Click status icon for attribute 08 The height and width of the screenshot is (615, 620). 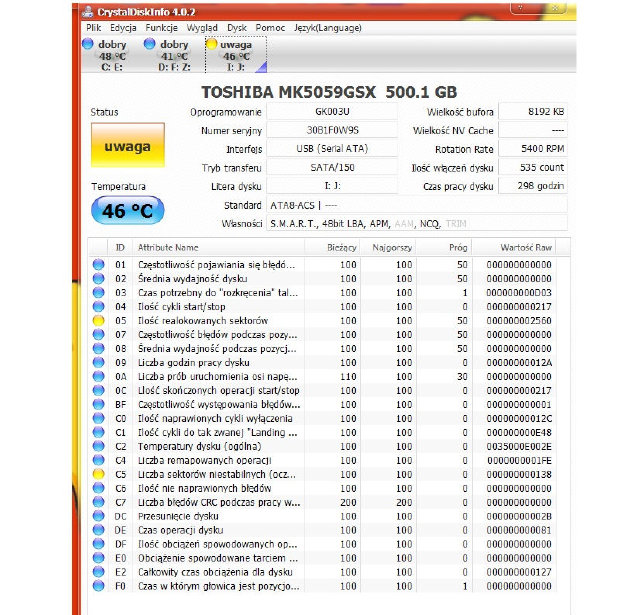(98, 348)
